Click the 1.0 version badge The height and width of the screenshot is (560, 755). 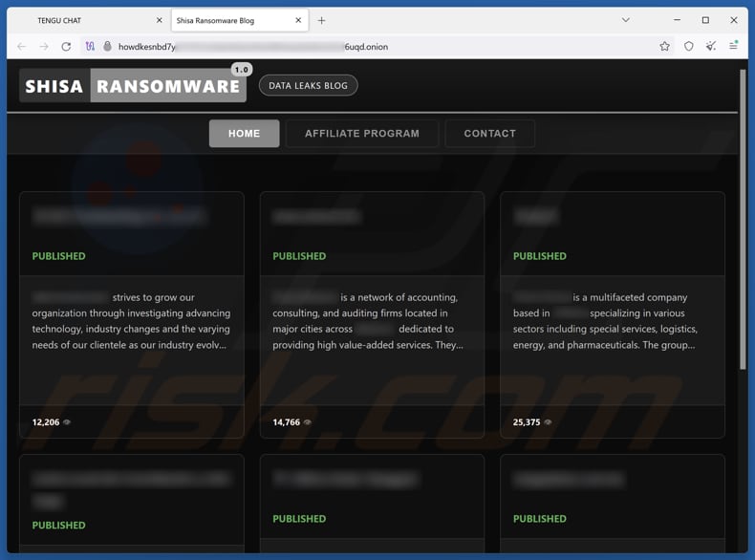coord(241,70)
